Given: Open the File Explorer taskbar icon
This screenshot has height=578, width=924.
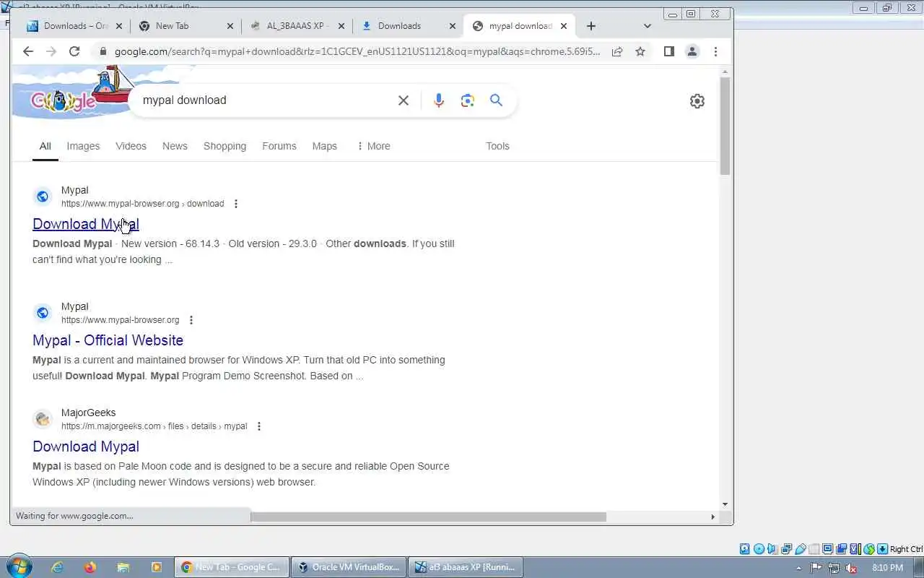Looking at the screenshot, I should click(123, 567).
